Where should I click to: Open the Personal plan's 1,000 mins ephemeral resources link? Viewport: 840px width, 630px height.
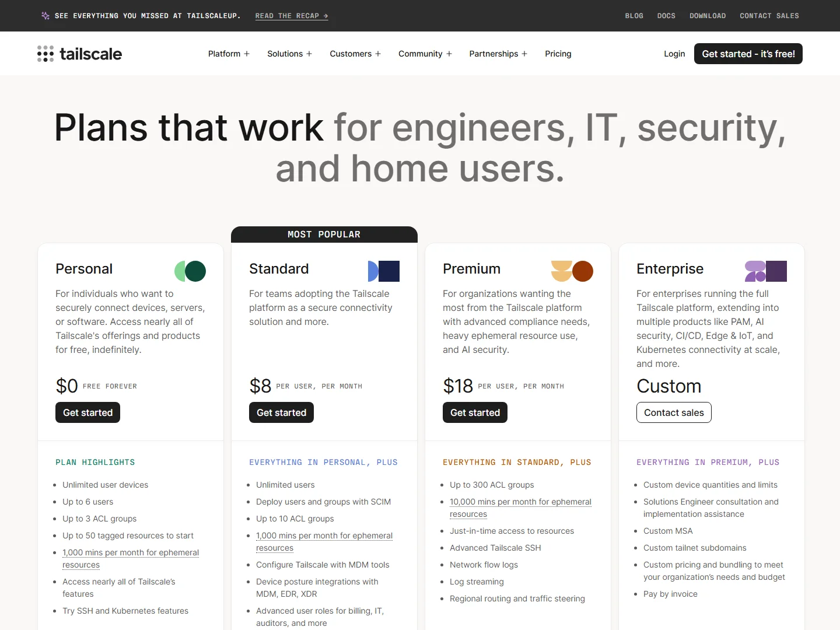click(x=131, y=559)
